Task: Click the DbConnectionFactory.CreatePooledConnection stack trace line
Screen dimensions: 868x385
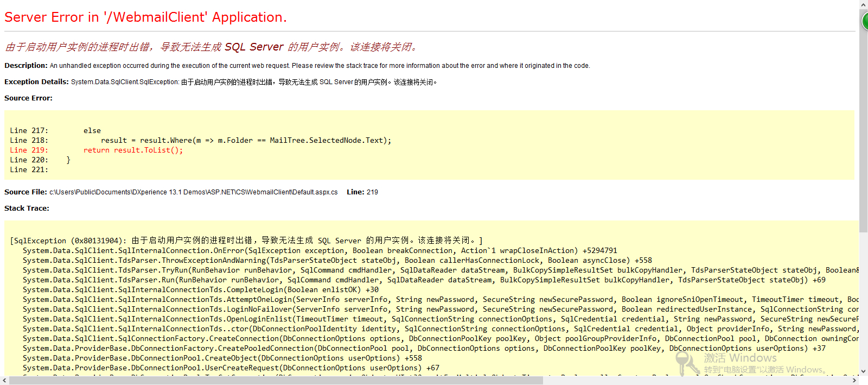Action: (x=424, y=349)
